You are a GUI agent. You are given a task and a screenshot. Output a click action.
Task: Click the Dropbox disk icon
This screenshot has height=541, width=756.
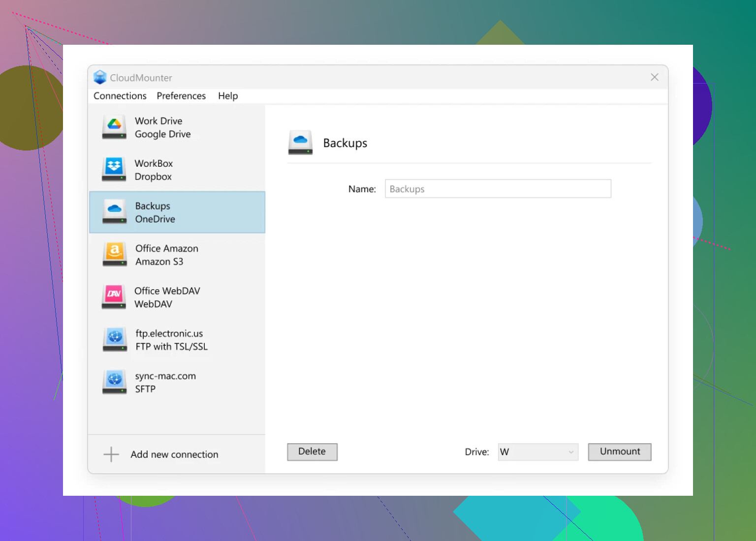114,170
